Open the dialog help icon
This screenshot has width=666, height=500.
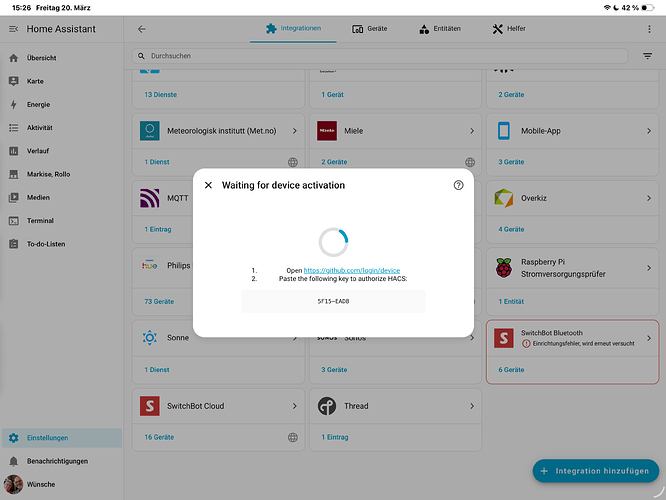coord(458,185)
